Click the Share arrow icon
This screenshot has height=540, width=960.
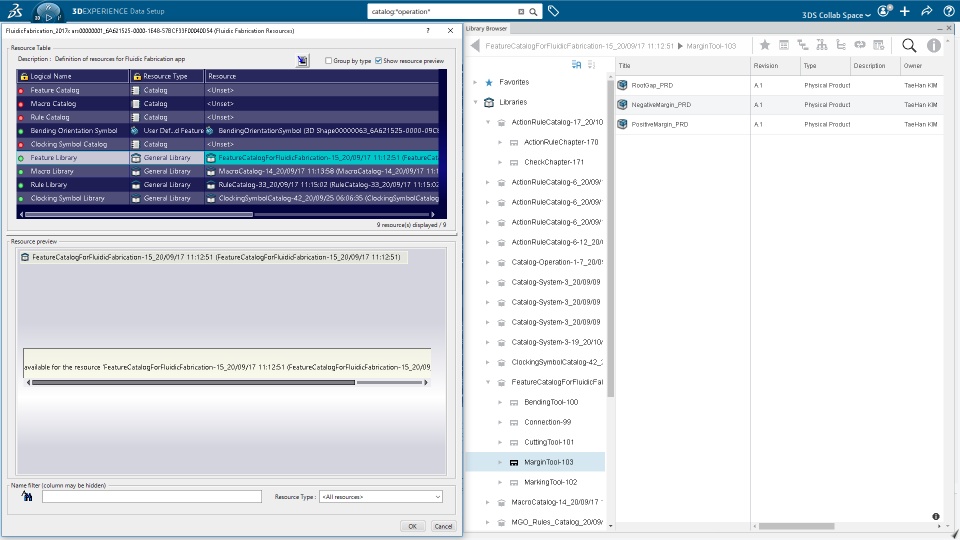tap(926, 11)
